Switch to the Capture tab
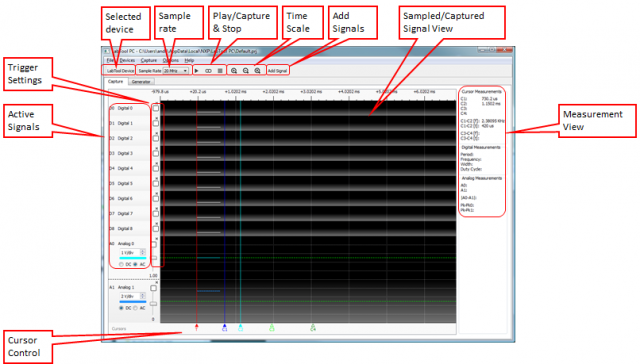Image resolution: width=640 pixels, height=364 pixels. tap(116, 81)
